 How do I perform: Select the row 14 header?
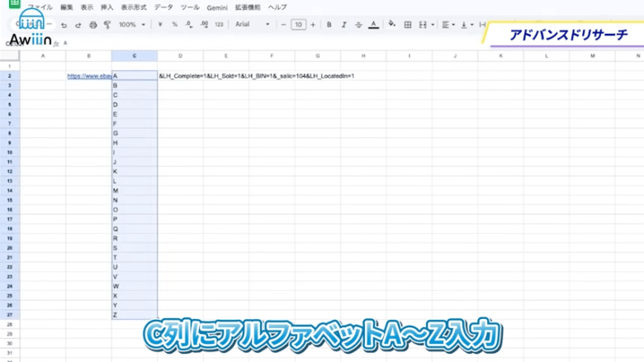tap(9, 191)
